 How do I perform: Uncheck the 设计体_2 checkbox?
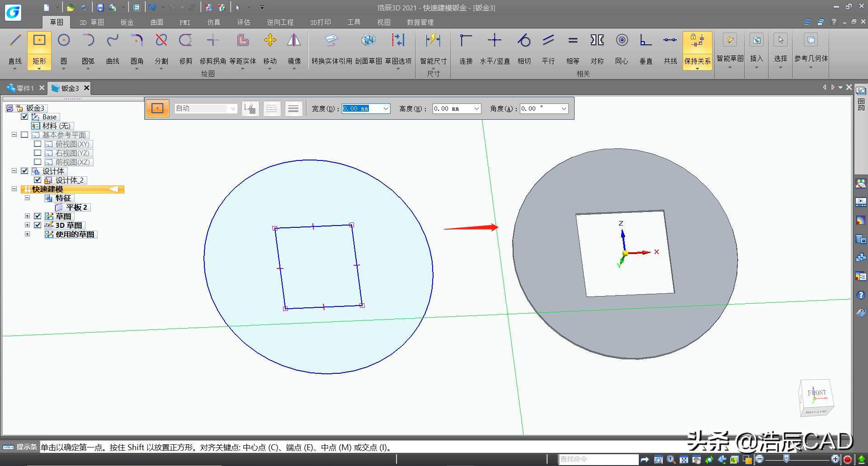(x=38, y=180)
